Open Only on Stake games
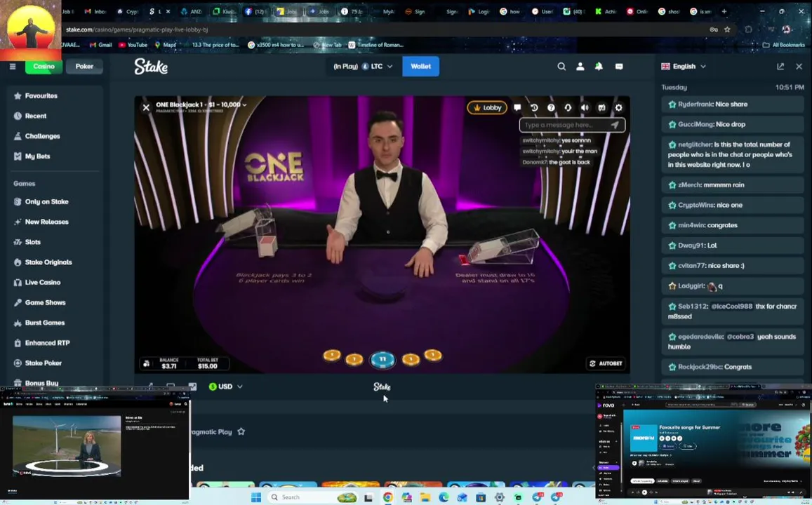 46,202
